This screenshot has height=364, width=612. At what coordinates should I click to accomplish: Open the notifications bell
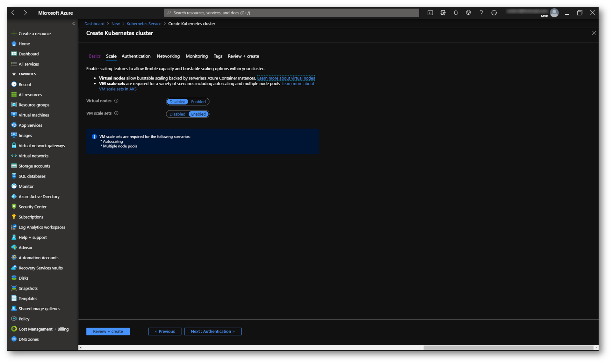[x=456, y=13]
